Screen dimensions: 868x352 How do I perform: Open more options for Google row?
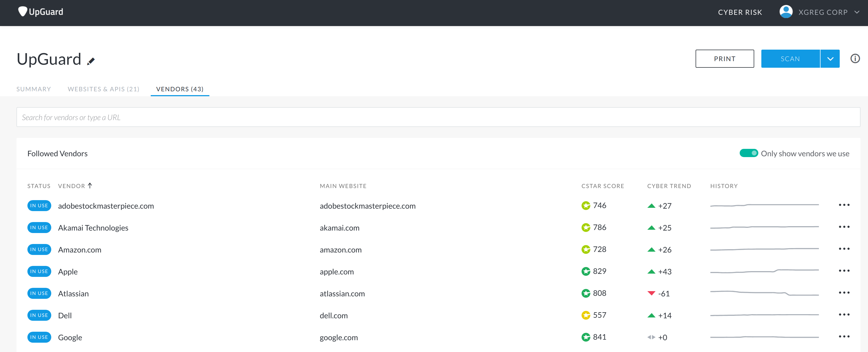click(x=844, y=337)
